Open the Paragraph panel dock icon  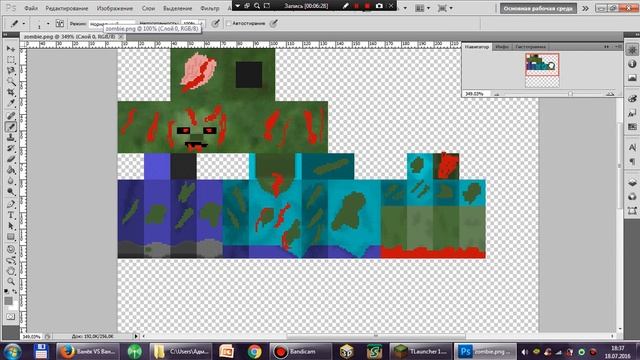coord(632,162)
